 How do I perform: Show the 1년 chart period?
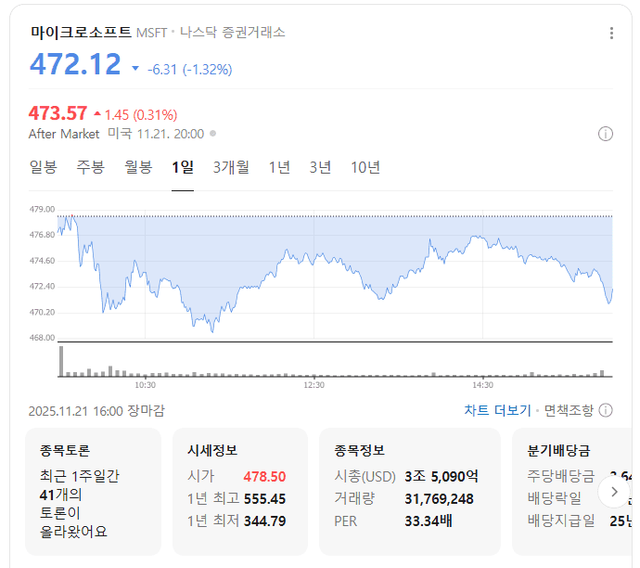pyautogui.click(x=279, y=167)
